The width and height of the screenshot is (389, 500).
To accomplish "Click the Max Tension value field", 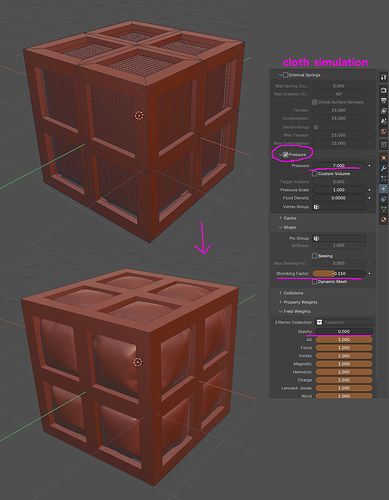I will [339, 135].
